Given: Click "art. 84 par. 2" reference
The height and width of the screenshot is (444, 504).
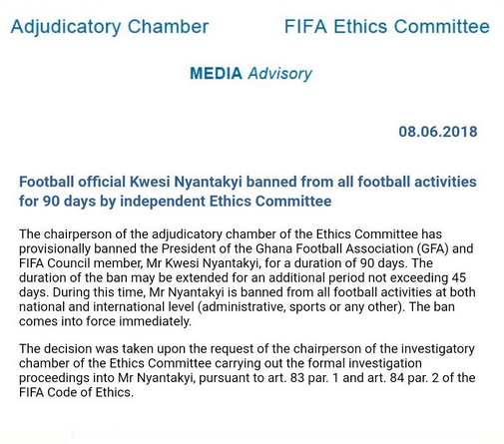Looking at the screenshot, I should click(x=402, y=378).
